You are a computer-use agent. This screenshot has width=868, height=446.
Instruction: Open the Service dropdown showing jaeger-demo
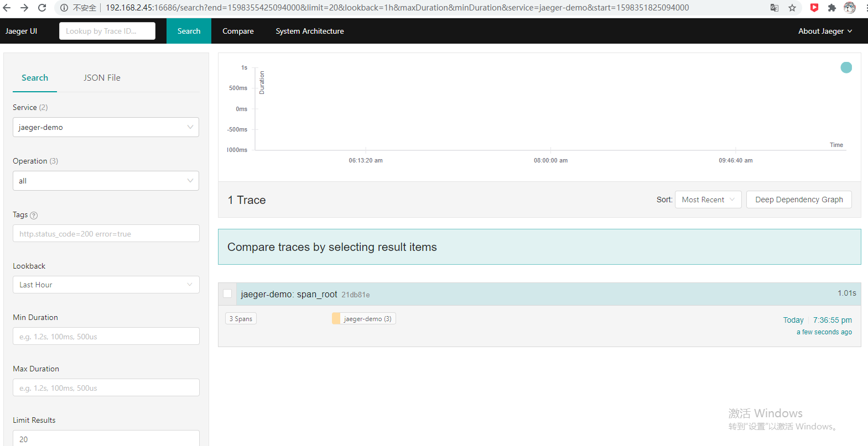tap(106, 127)
